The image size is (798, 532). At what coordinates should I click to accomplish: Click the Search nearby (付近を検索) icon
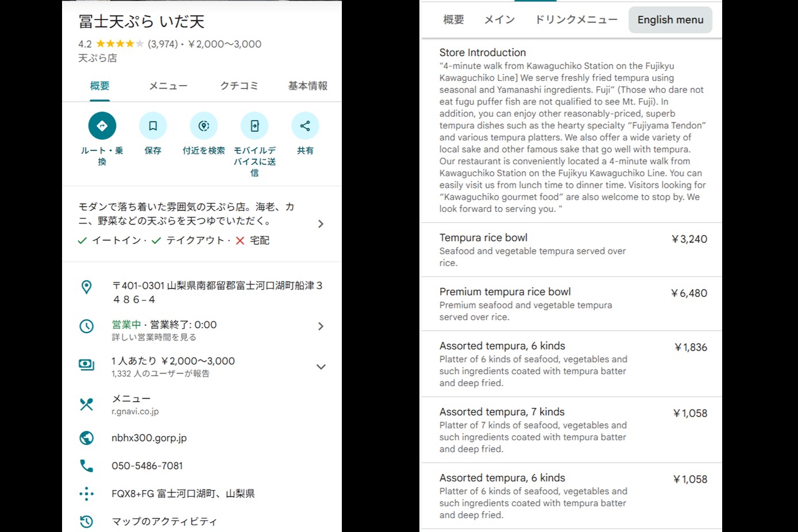coord(204,126)
